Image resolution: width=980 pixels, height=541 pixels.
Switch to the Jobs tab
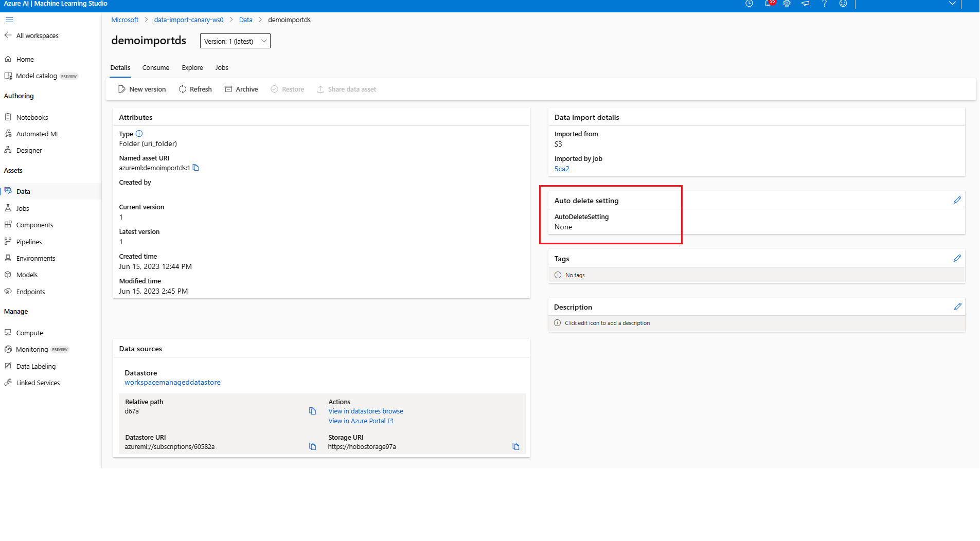point(222,67)
